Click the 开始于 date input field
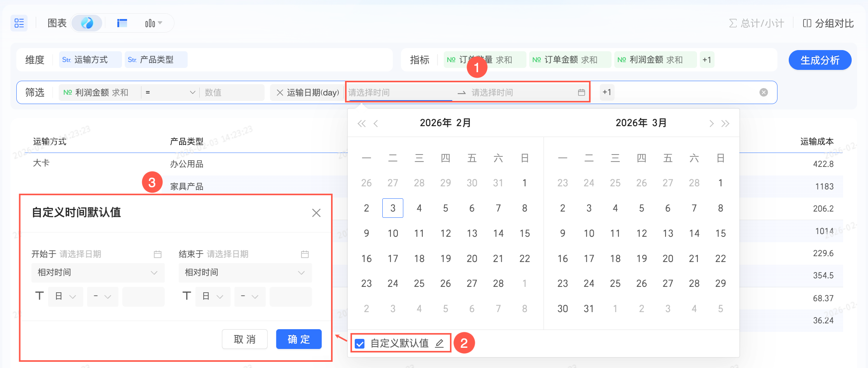The image size is (868, 368). [x=105, y=254]
